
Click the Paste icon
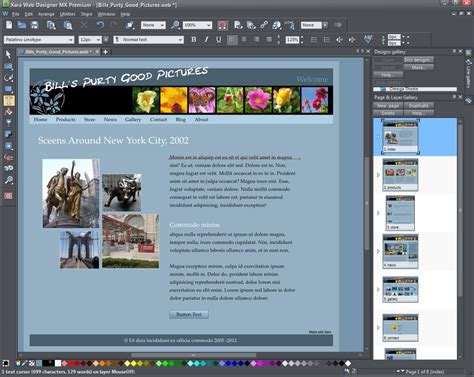click(68, 25)
